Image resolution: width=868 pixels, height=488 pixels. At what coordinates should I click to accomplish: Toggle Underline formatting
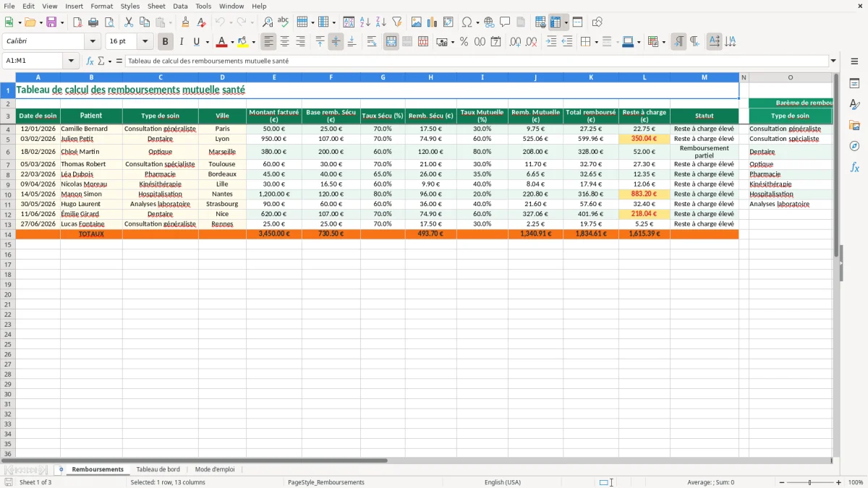click(x=196, y=42)
